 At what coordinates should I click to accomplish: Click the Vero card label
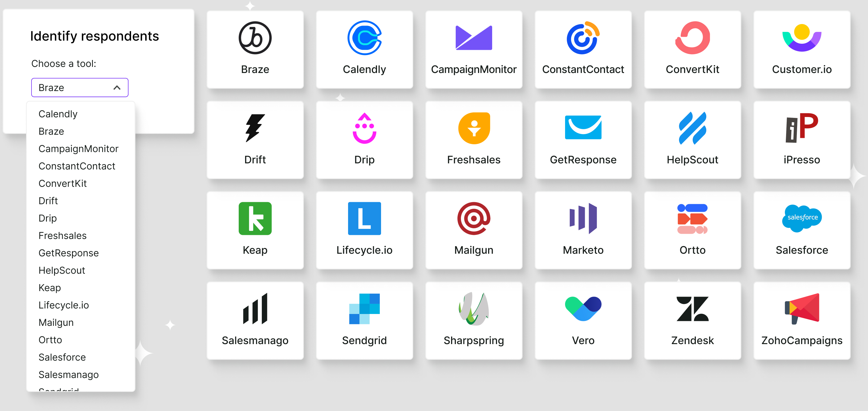click(x=583, y=341)
